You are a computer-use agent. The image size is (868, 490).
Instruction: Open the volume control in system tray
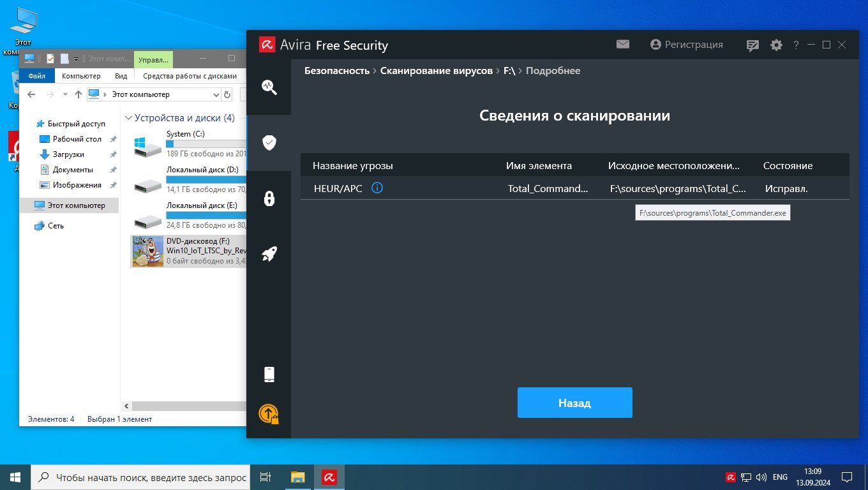[761, 477]
